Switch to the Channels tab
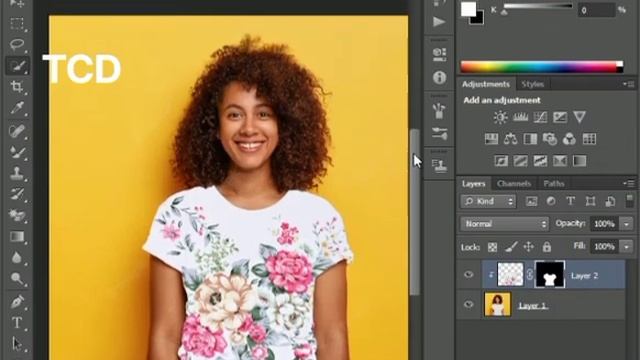This screenshot has height=360, width=640. pyautogui.click(x=514, y=184)
